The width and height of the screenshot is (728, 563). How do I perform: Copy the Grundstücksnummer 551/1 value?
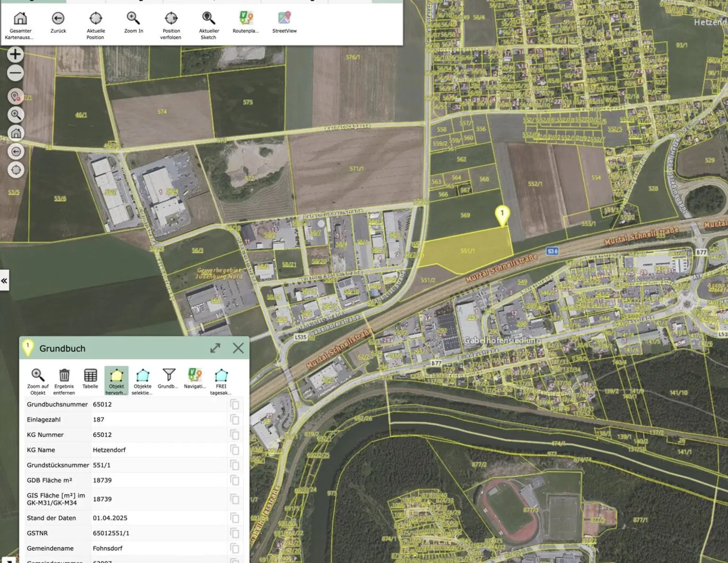tap(235, 465)
